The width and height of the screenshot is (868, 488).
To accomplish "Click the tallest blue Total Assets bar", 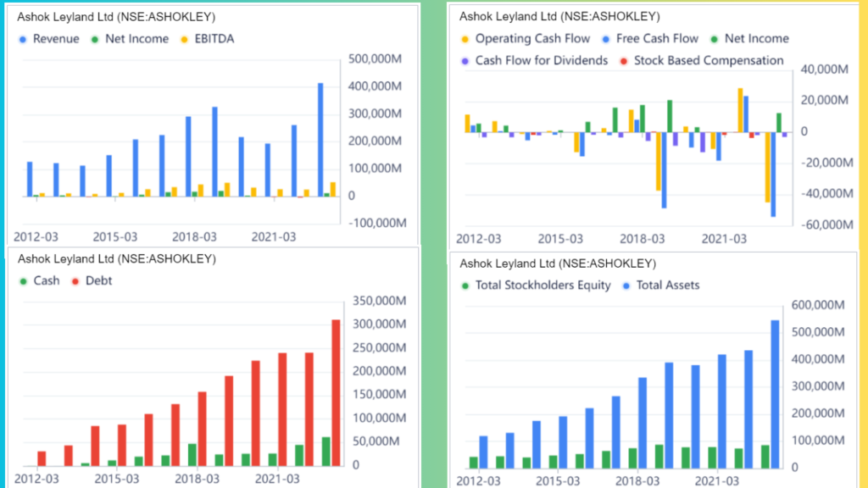I will click(775, 394).
